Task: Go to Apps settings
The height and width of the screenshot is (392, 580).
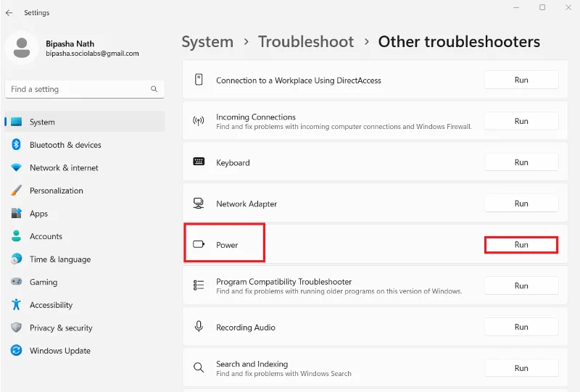Action: click(85, 213)
